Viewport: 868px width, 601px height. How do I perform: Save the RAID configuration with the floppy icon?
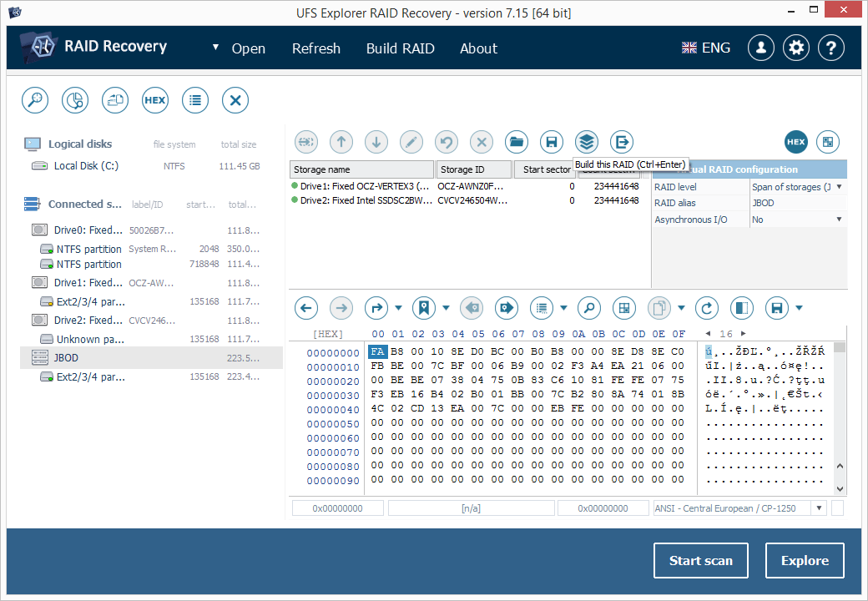552,142
